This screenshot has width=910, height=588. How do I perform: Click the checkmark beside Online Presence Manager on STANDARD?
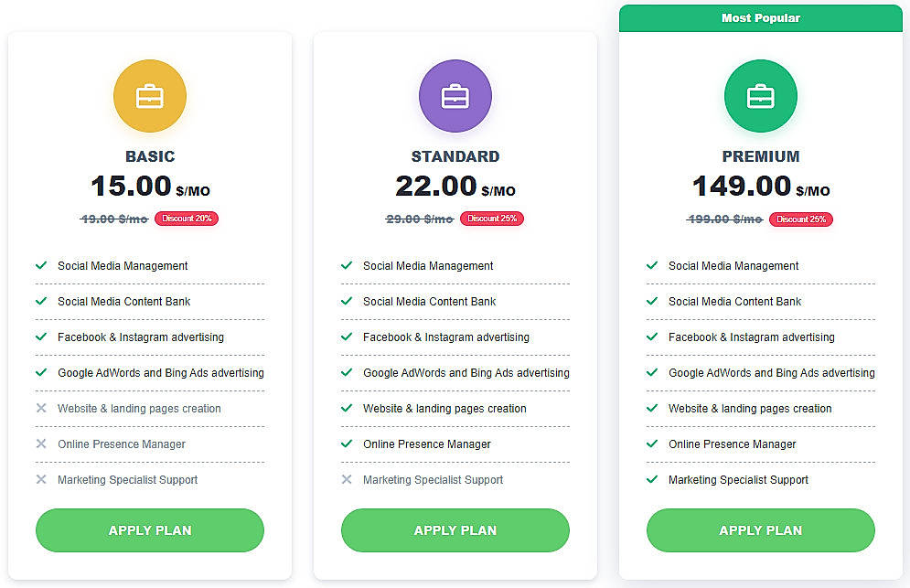347,444
